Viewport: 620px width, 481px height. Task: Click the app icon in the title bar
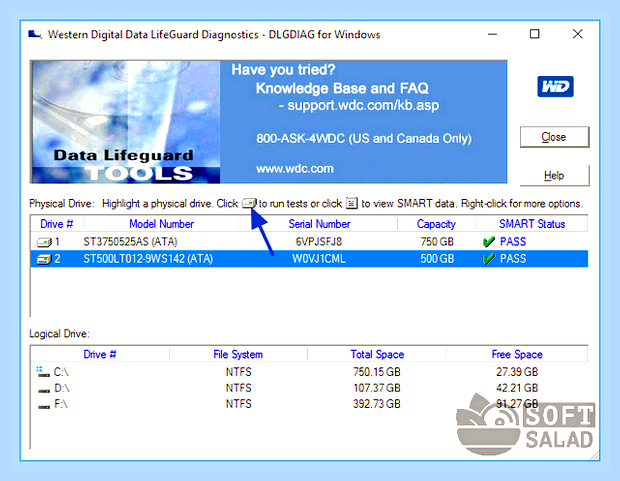[35, 35]
